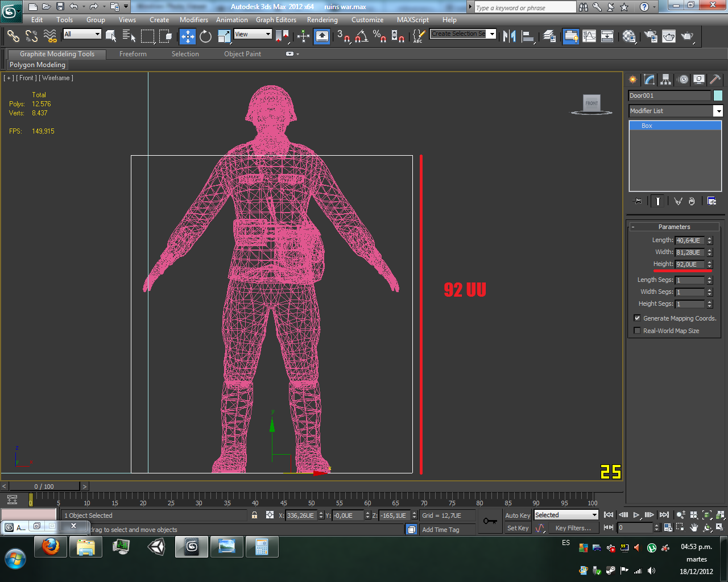Click the Go to End playback button
This screenshot has height=582, width=728.
click(x=664, y=515)
